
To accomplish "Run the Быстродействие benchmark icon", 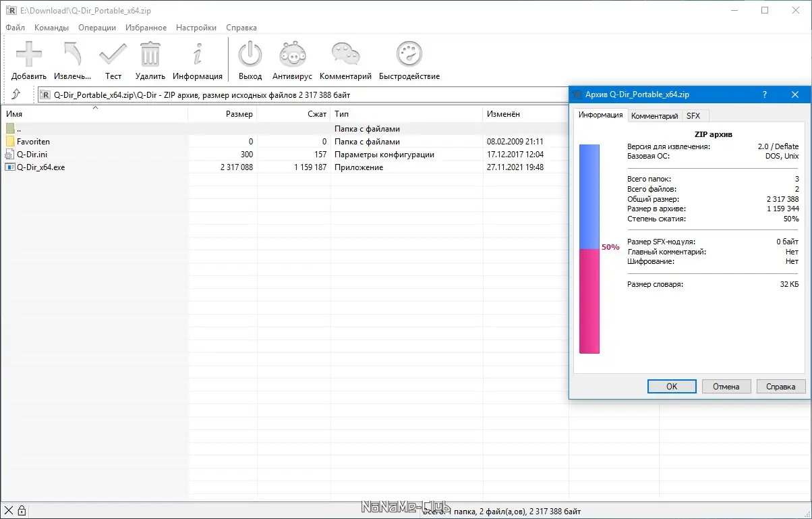I will [x=409, y=54].
